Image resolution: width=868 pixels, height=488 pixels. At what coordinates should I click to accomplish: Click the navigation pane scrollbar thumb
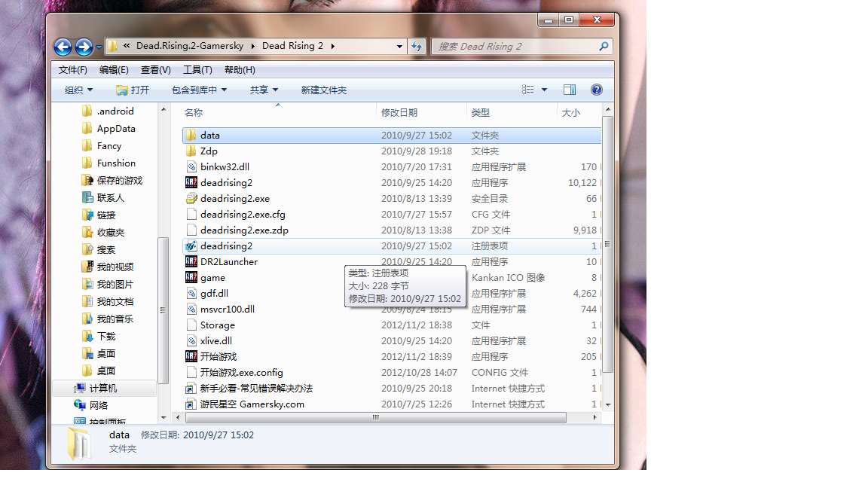point(163,310)
